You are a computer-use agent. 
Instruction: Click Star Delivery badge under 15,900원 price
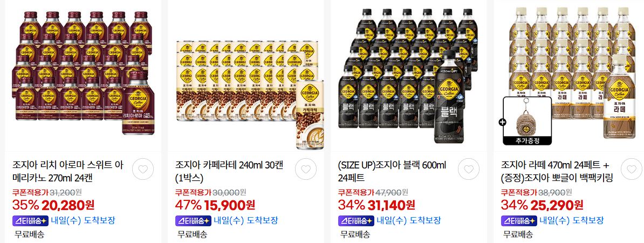(x=193, y=221)
